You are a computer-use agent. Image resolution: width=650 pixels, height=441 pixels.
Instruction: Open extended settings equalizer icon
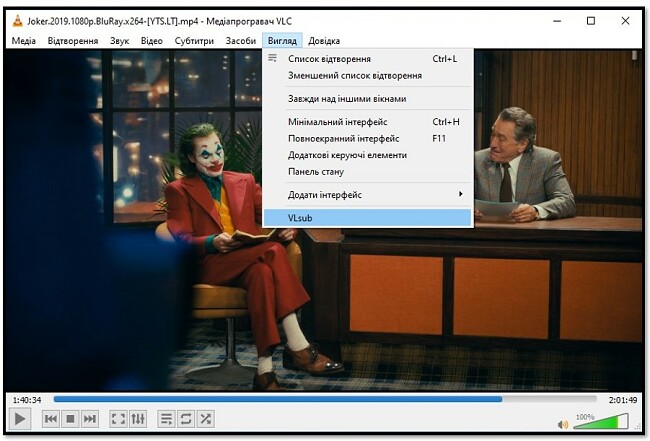(x=138, y=419)
